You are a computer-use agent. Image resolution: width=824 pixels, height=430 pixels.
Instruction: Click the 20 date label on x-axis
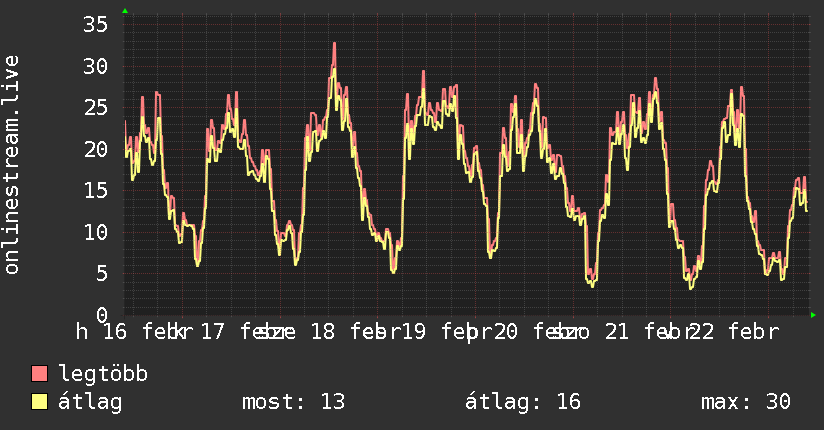pyautogui.click(x=506, y=332)
